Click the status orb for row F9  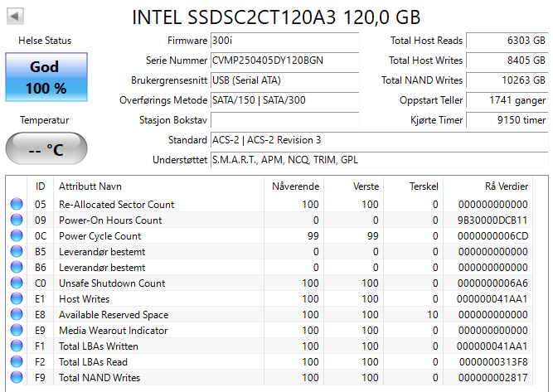[x=17, y=377]
